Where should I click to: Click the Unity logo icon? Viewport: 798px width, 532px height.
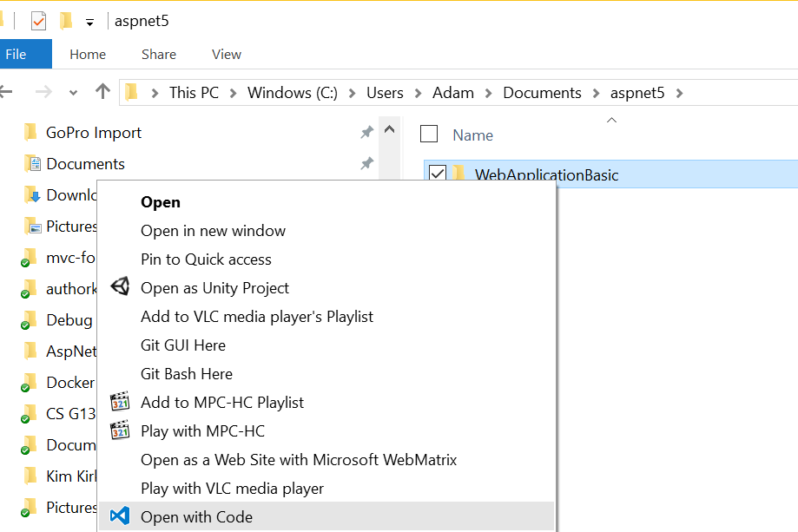pos(120,287)
